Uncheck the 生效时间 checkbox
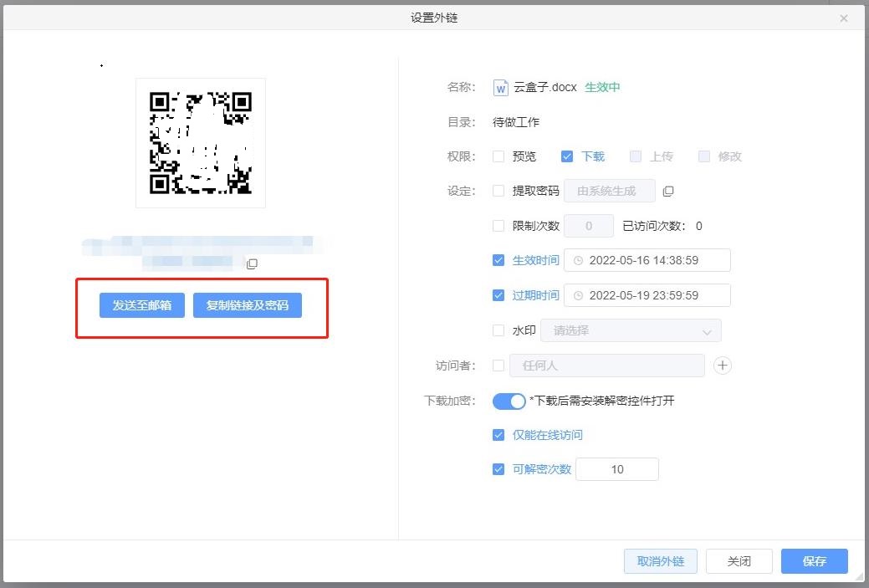The image size is (869, 588). 498,260
